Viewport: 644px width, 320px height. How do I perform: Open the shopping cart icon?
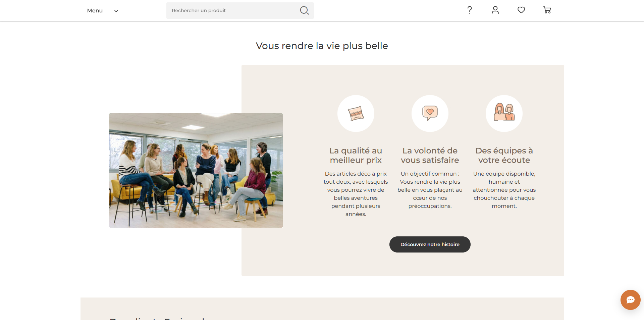[x=547, y=10]
